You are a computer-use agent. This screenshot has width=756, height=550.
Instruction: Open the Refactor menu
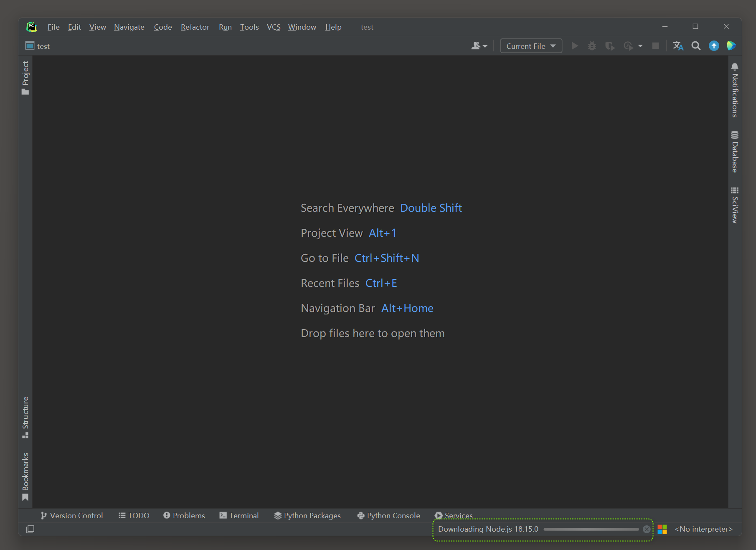click(195, 27)
